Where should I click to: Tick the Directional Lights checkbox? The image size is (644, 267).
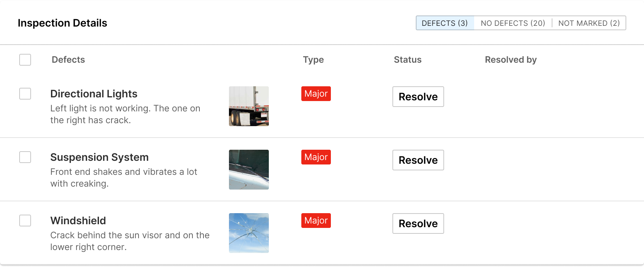coord(25,94)
